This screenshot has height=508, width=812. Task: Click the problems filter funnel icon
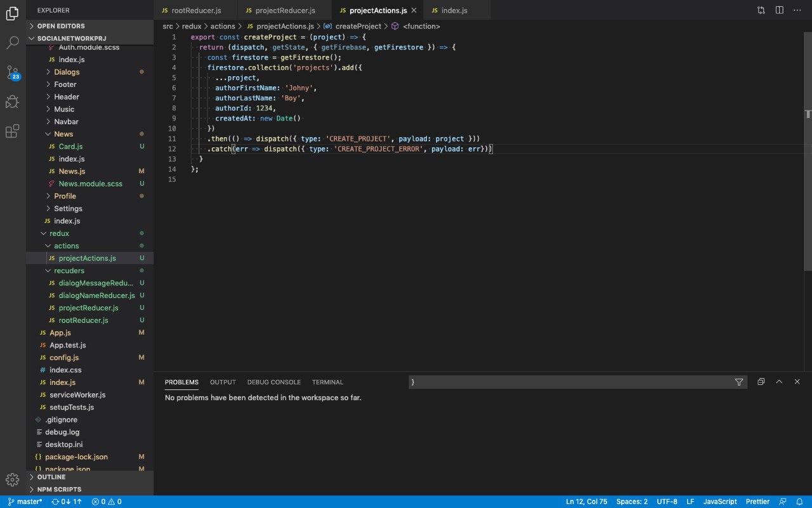pos(739,382)
